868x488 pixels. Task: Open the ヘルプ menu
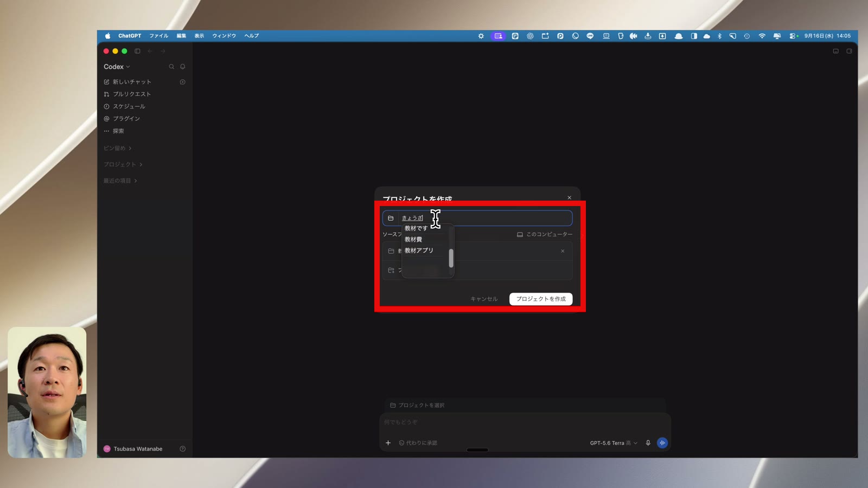(252, 36)
